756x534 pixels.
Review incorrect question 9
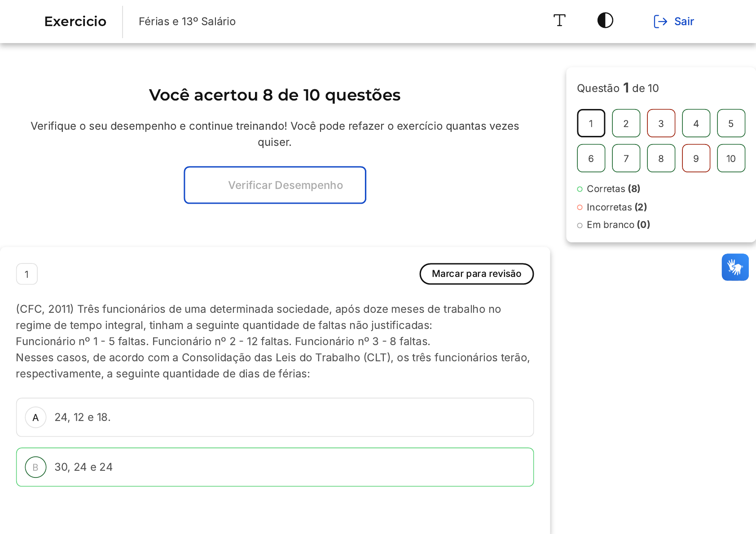(696, 158)
